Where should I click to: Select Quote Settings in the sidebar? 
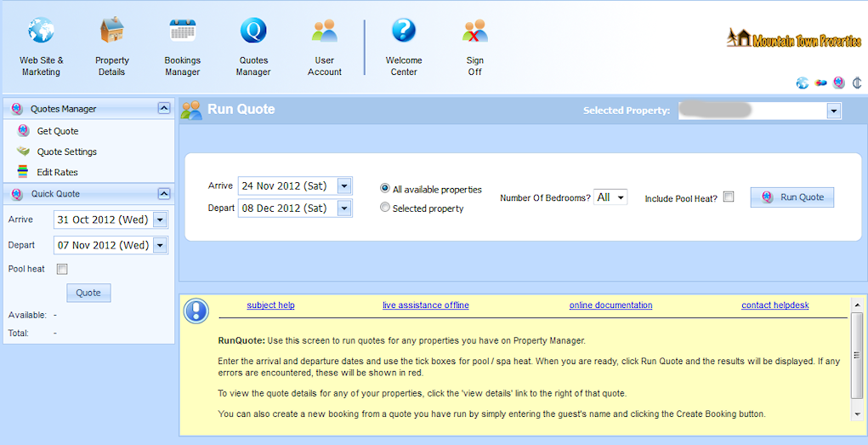[67, 151]
